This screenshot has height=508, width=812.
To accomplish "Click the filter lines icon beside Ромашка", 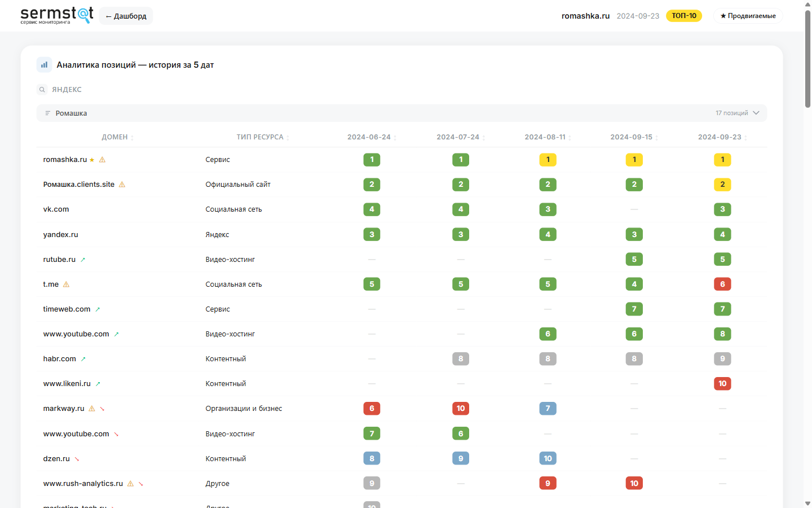I will pos(48,113).
